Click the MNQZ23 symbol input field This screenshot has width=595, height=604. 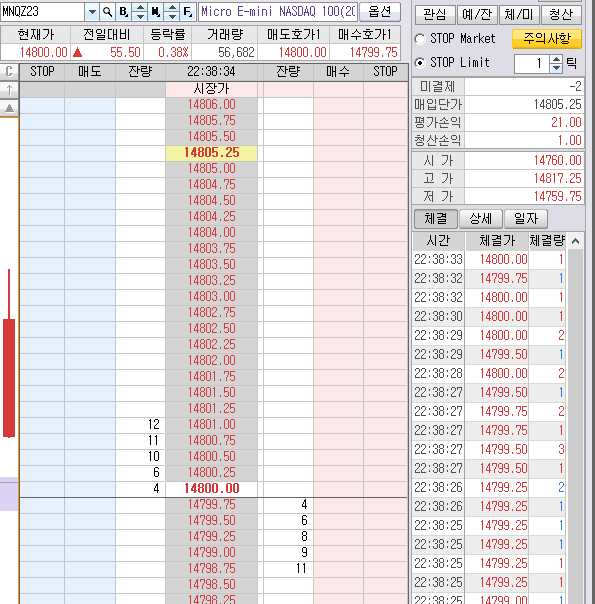42,12
